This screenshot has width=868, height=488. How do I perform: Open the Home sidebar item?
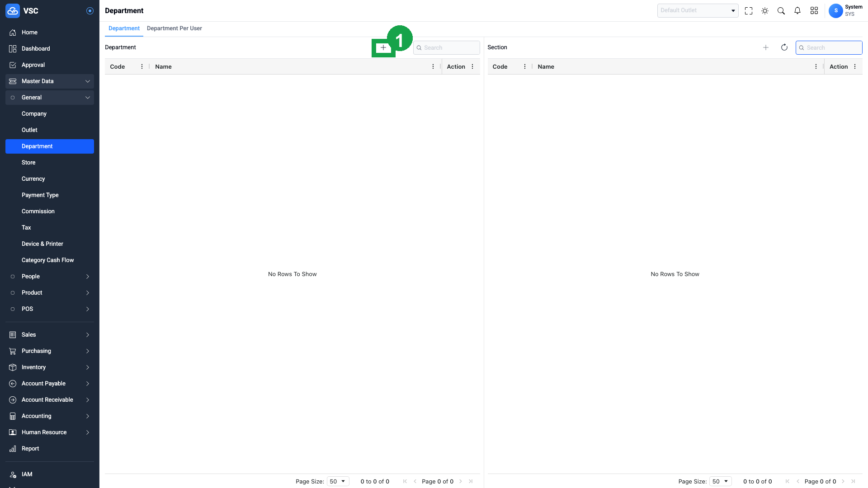click(x=50, y=33)
